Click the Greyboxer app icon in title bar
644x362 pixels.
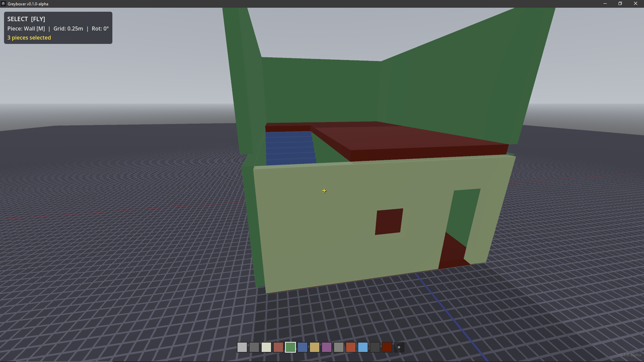pyautogui.click(x=3, y=4)
